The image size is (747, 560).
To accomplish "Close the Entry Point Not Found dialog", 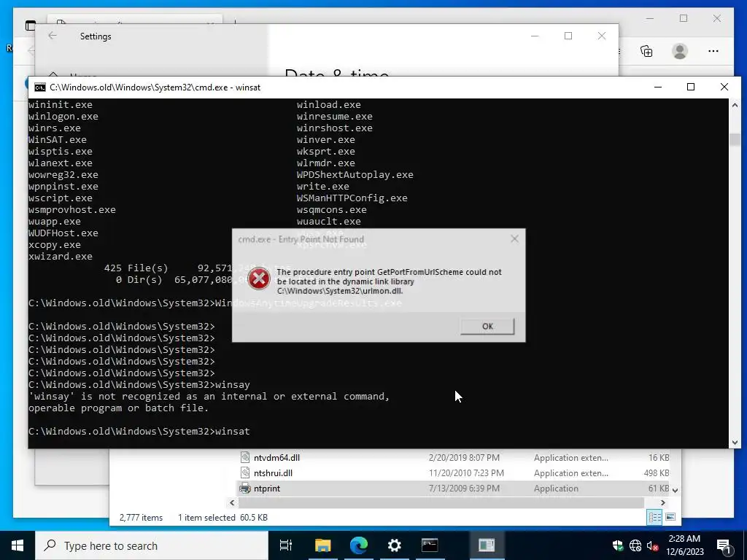I will [x=514, y=238].
